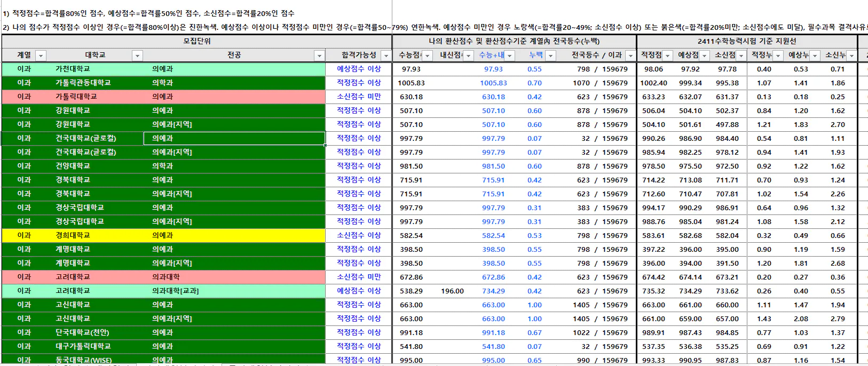The image size is (868, 366).
Task: Click the 가톨릭관동대학교 cell
Action: pyautogui.click(x=83, y=83)
